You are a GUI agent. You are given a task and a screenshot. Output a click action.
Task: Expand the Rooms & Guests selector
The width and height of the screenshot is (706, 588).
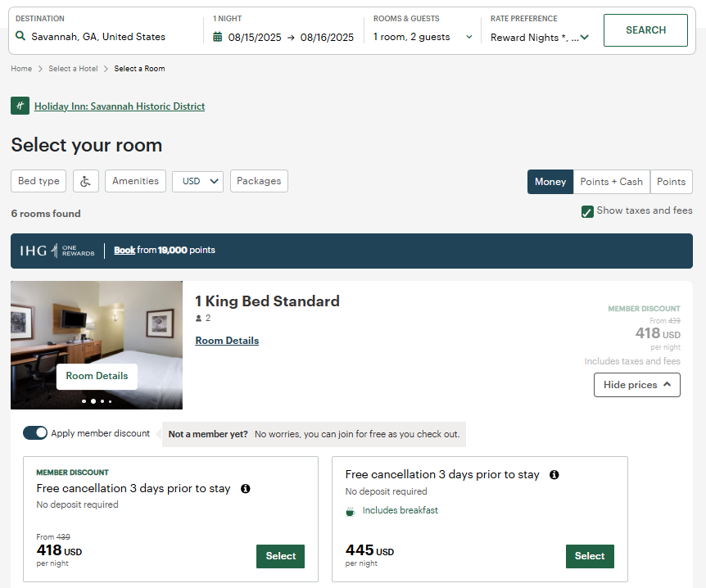pyautogui.click(x=423, y=37)
